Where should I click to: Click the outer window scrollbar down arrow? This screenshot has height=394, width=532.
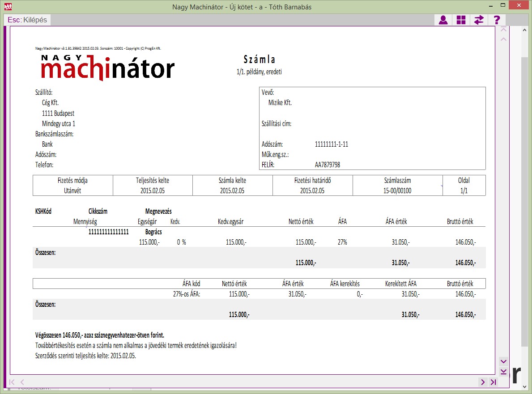pyautogui.click(x=524, y=386)
